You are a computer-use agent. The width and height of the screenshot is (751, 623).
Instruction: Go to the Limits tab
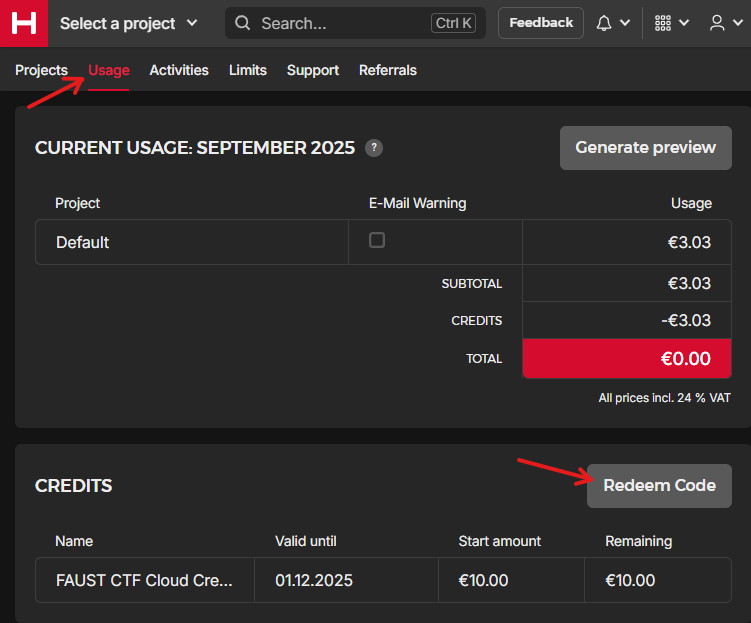(x=247, y=70)
